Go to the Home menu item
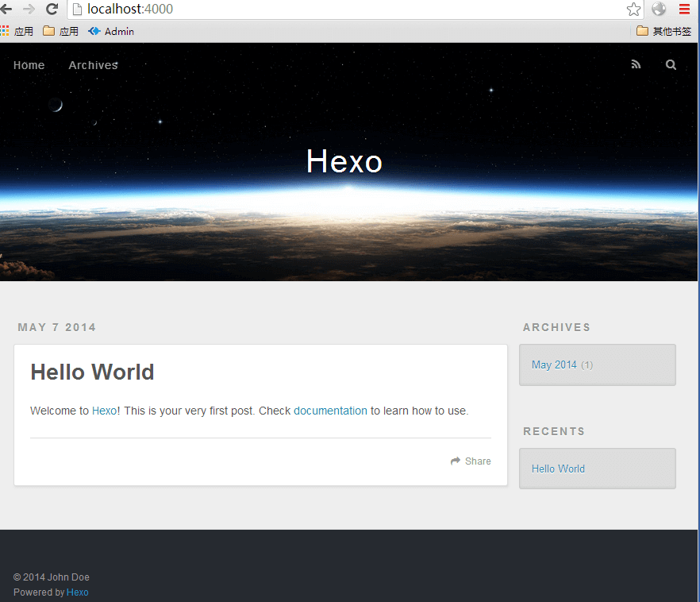The width and height of the screenshot is (700, 602). click(x=29, y=65)
